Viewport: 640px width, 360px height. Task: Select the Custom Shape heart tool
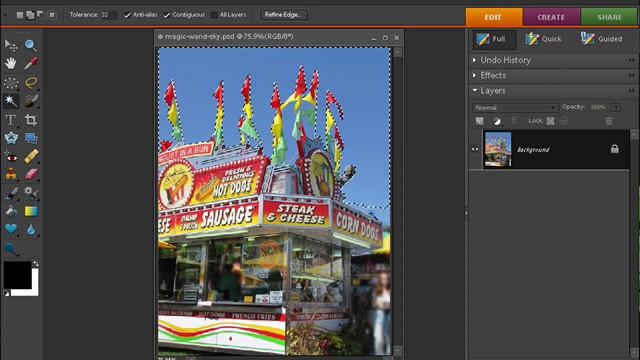coord(11,229)
